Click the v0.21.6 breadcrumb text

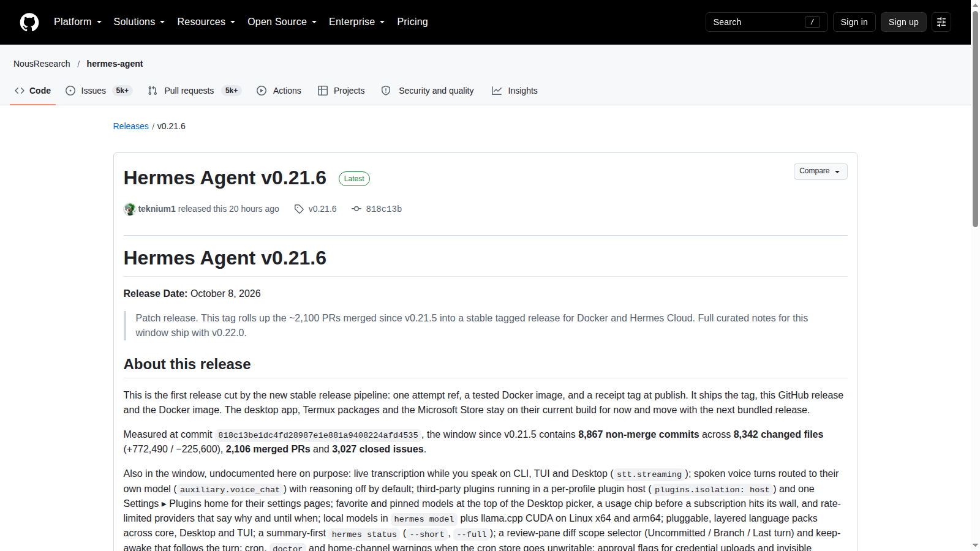[171, 126]
